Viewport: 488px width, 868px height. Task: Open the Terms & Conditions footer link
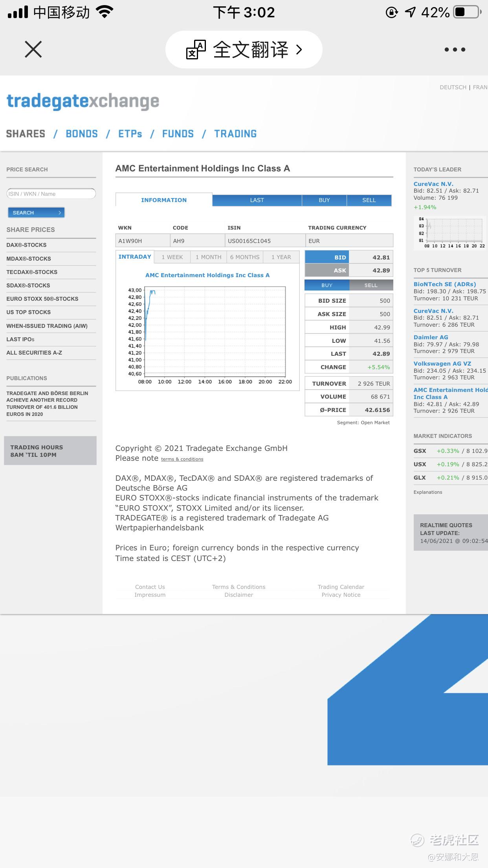[239, 587]
